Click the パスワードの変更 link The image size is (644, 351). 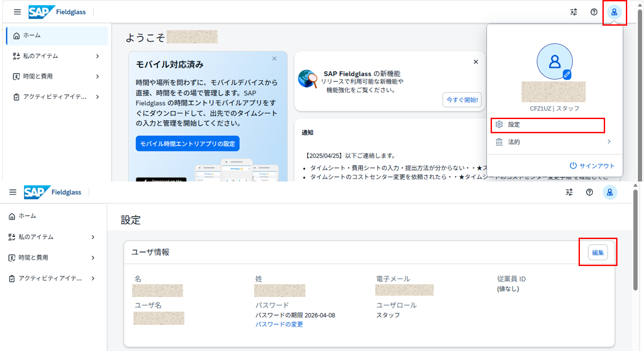[x=279, y=324]
